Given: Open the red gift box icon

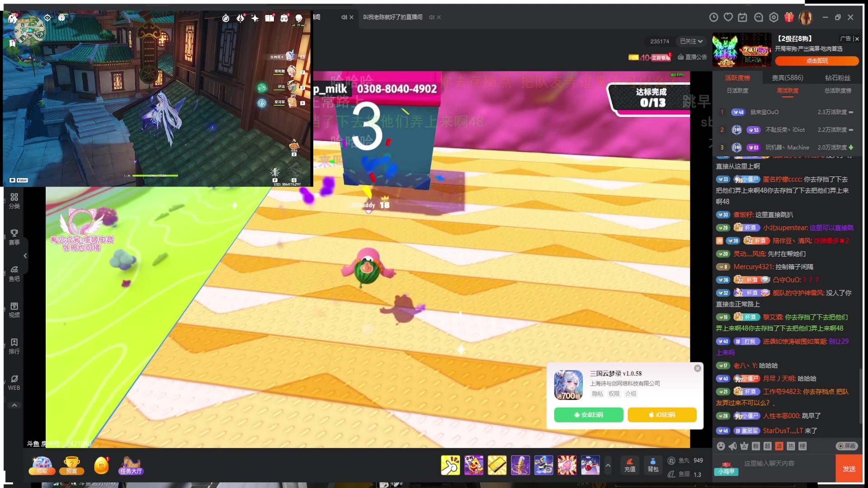Looking at the screenshot, I should click(789, 17).
